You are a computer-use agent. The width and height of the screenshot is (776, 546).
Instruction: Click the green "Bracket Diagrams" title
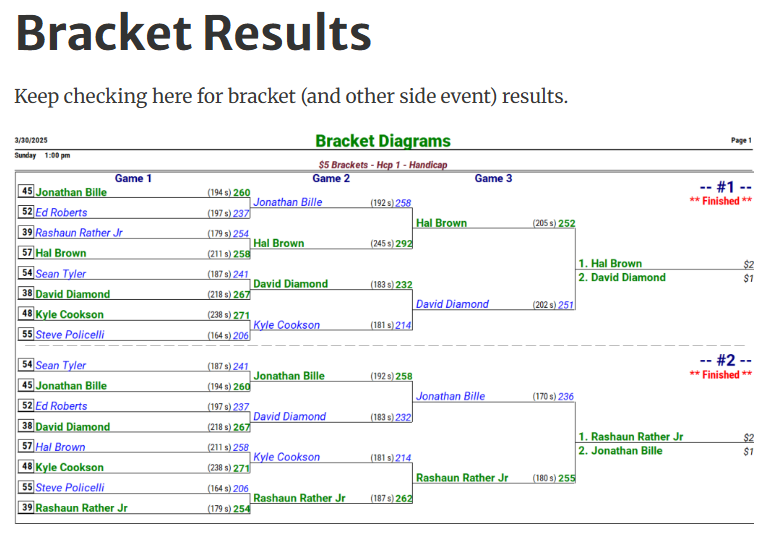tap(383, 141)
